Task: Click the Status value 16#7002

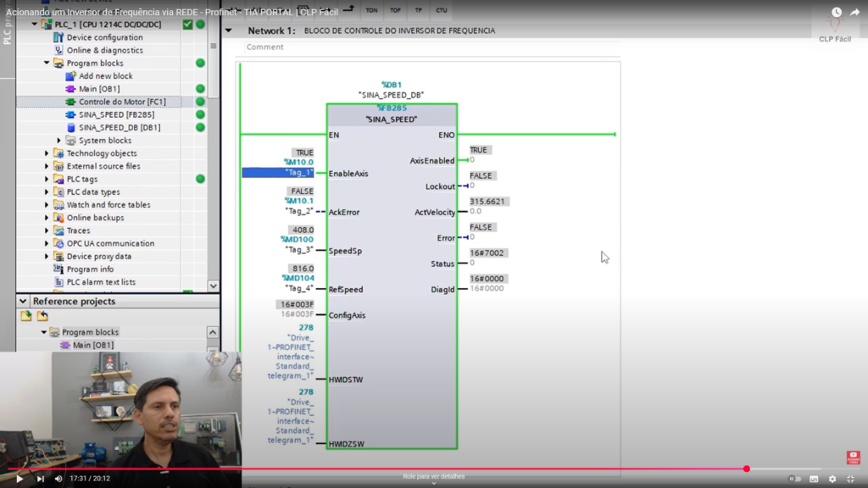Action: click(487, 252)
